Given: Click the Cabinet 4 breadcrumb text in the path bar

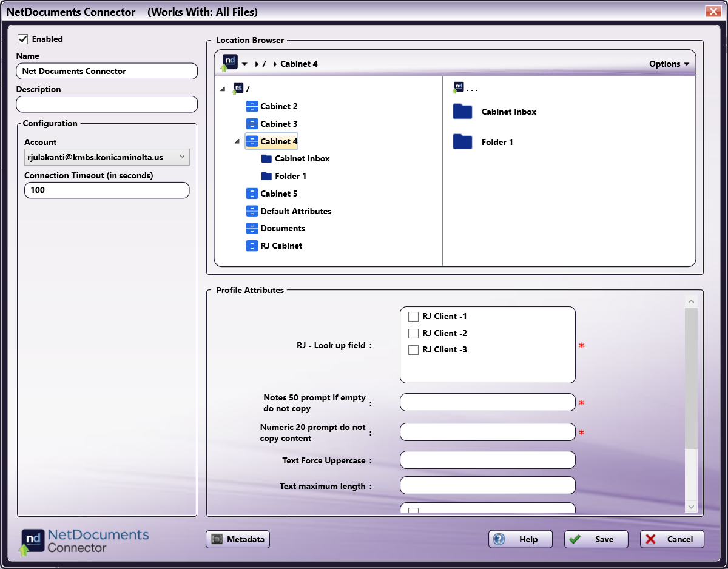Looking at the screenshot, I should (x=299, y=64).
